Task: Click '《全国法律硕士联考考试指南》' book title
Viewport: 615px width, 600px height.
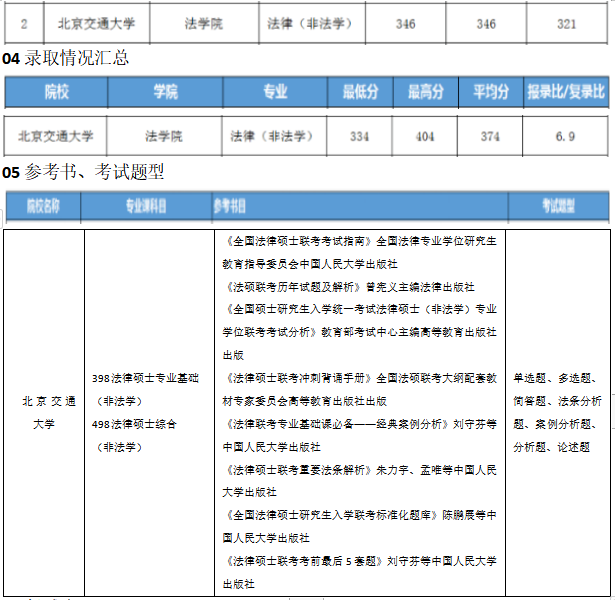Action: click(x=298, y=241)
